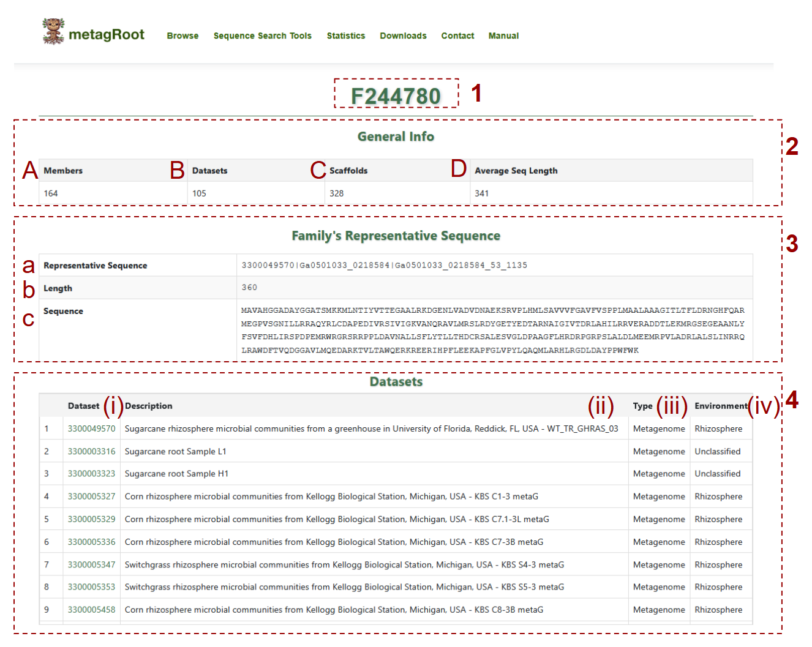Open dataset link 3300003323
This screenshot has height=647, width=812.
coord(91,474)
